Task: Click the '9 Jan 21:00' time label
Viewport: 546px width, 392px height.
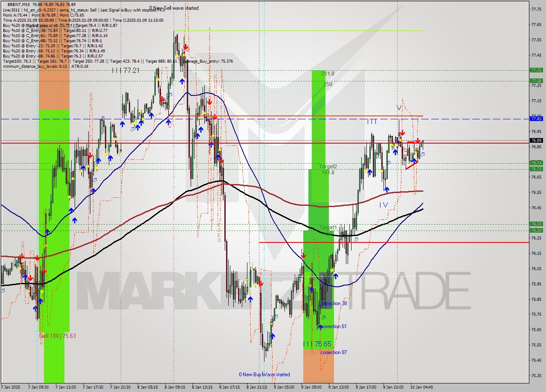Action: [394, 387]
